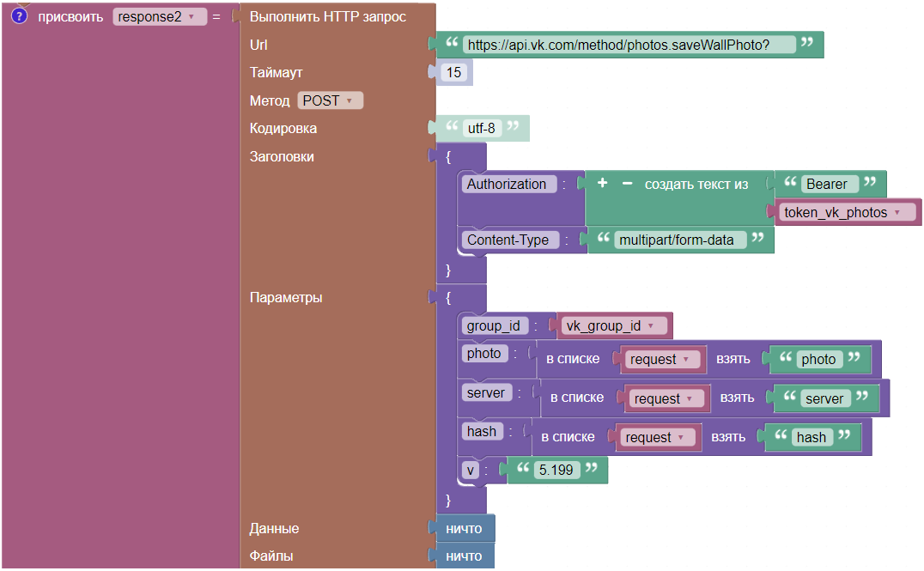The height and width of the screenshot is (571, 924).
Task: Edit the hash parameter key
Action: pyautogui.click(x=483, y=431)
